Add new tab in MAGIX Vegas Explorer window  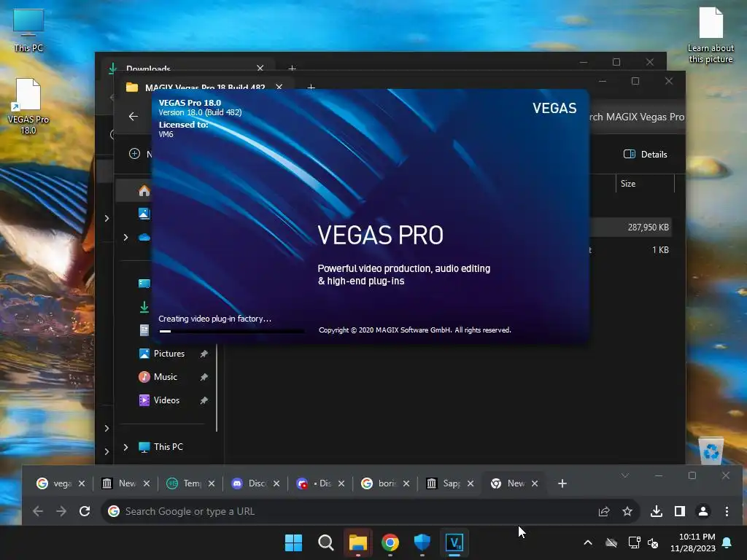[311, 87]
